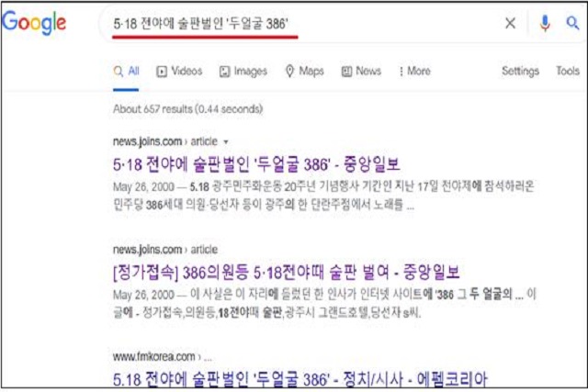Open the search Tools options

pos(568,71)
